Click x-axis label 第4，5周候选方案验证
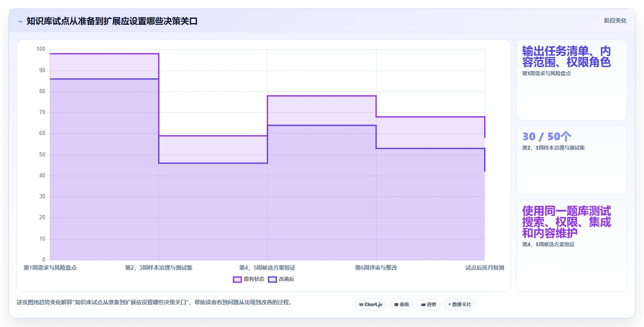Screen dimensions: 644x327 point(268,268)
